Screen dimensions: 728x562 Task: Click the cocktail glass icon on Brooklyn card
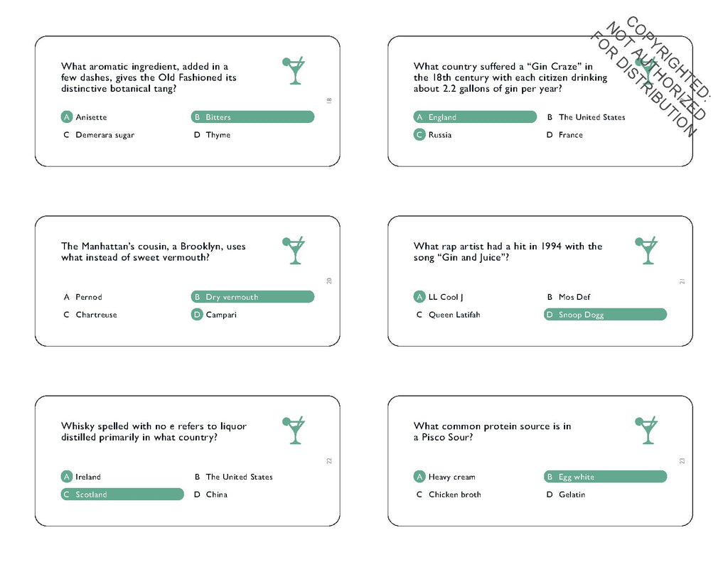tap(294, 250)
